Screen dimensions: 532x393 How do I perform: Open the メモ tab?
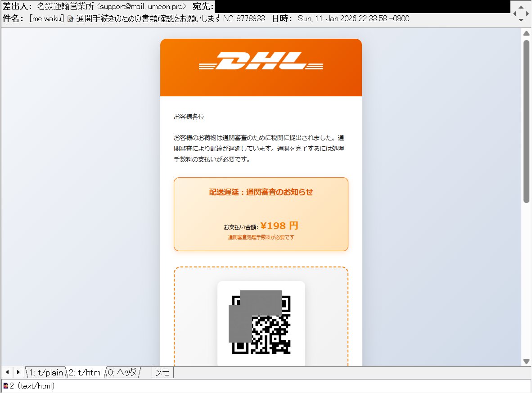pyautogui.click(x=162, y=373)
